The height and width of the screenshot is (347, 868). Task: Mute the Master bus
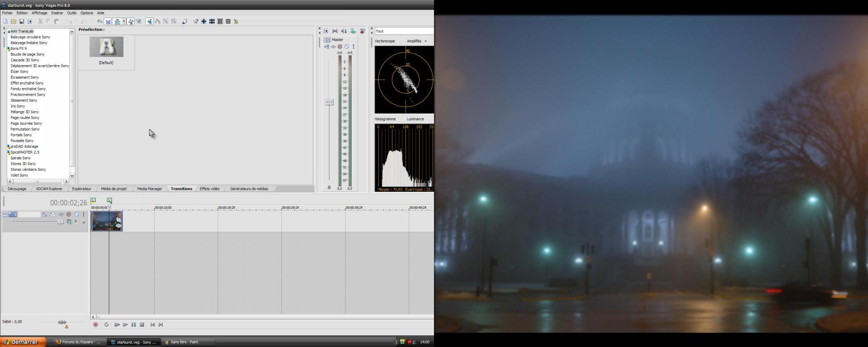pyautogui.click(x=347, y=47)
